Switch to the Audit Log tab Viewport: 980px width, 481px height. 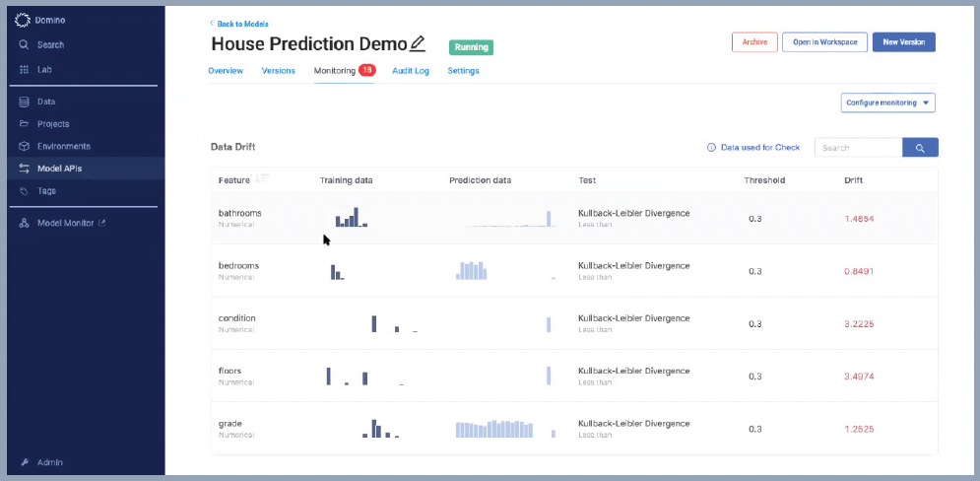(411, 71)
